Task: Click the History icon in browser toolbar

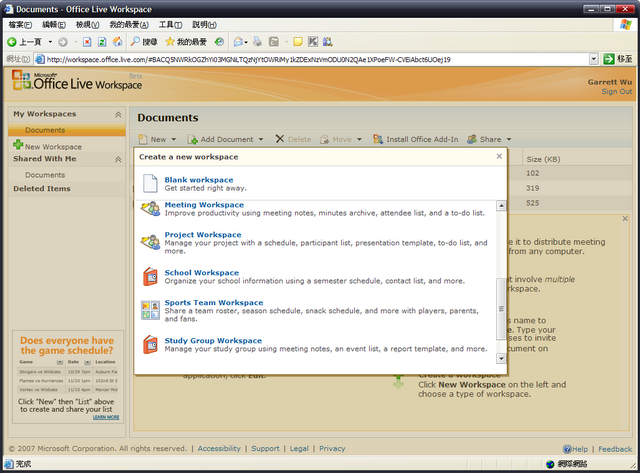Action: [x=219, y=42]
